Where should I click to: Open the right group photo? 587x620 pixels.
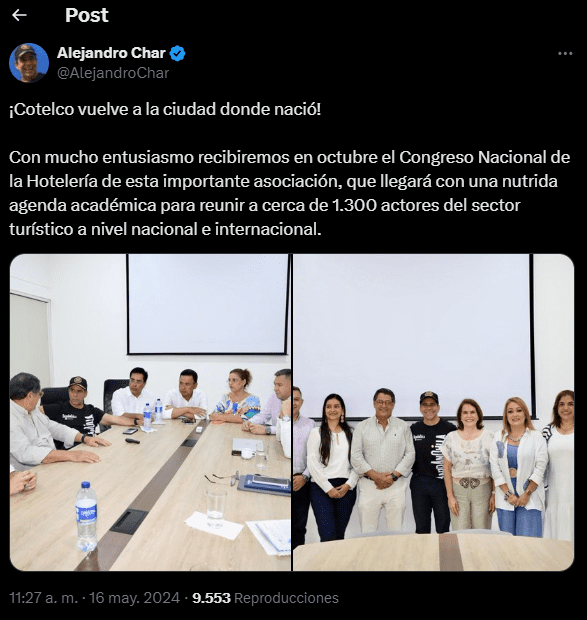click(x=433, y=412)
